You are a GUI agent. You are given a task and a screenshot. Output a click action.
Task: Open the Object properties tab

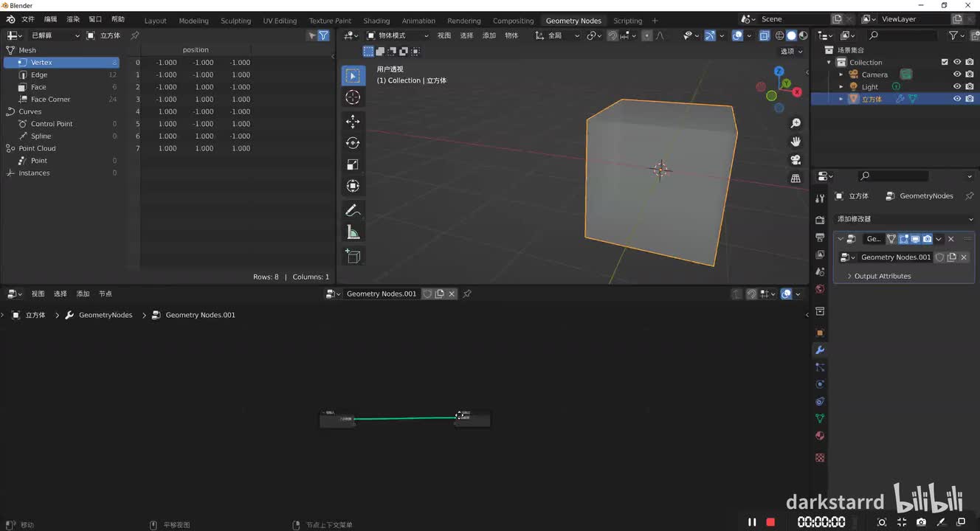tap(820, 333)
